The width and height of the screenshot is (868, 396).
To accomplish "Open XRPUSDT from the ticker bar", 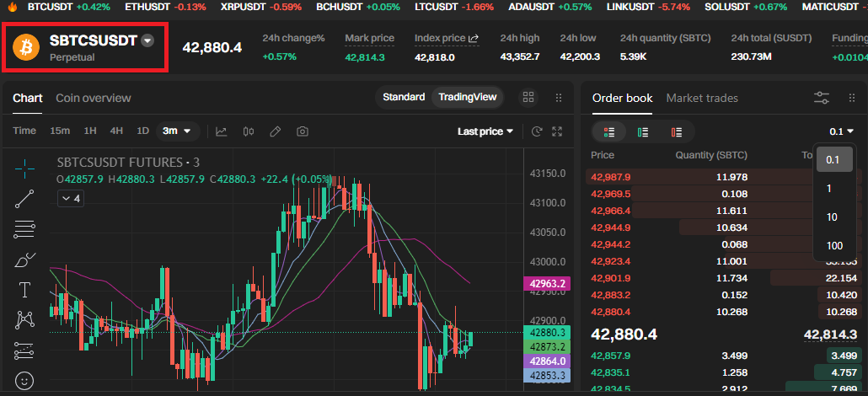I will click(261, 8).
